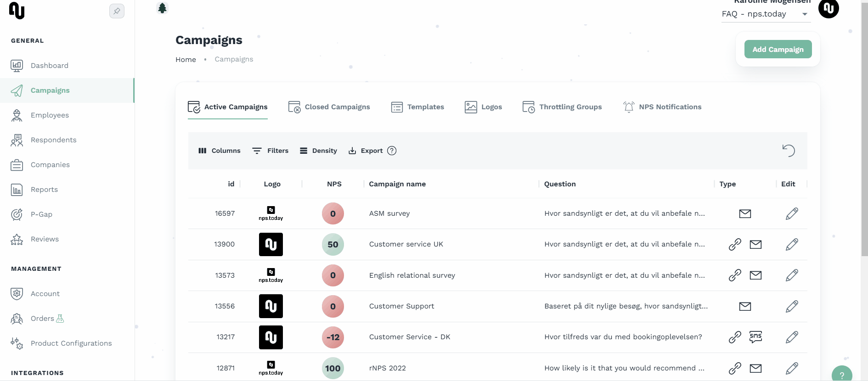Open the Filters panel
The width and height of the screenshot is (868, 381).
pos(271,151)
